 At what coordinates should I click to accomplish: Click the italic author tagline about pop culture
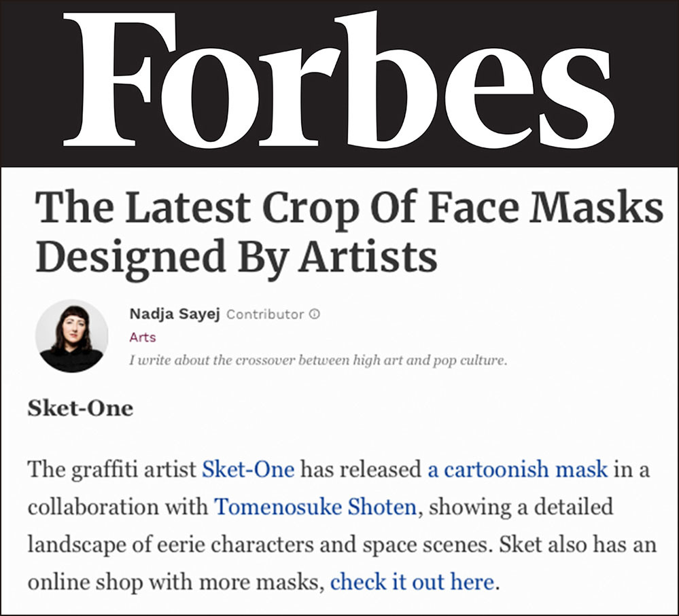(318, 361)
